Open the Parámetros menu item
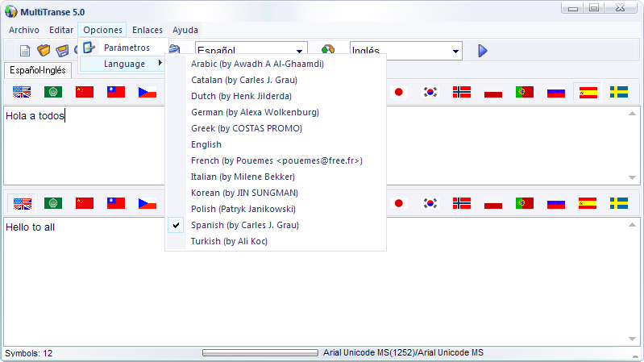 coord(127,48)
